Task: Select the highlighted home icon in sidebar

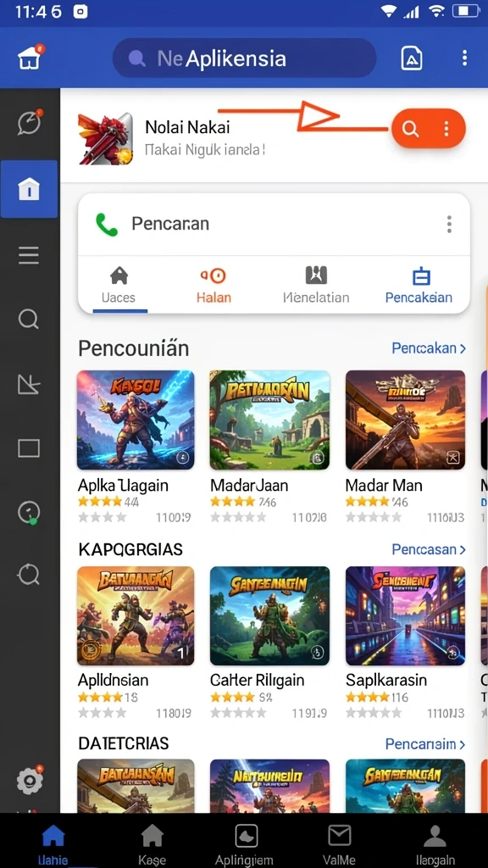Action: coord(29,189)
